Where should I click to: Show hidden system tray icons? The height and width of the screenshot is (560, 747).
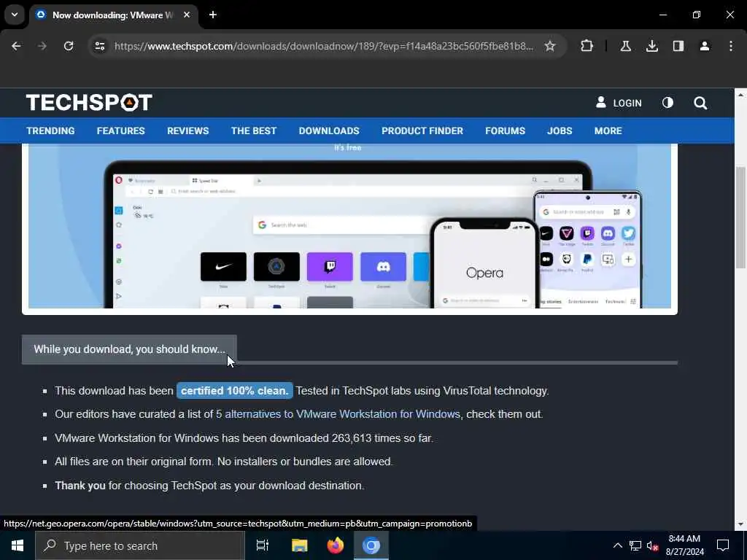click(x=617, y=545)
